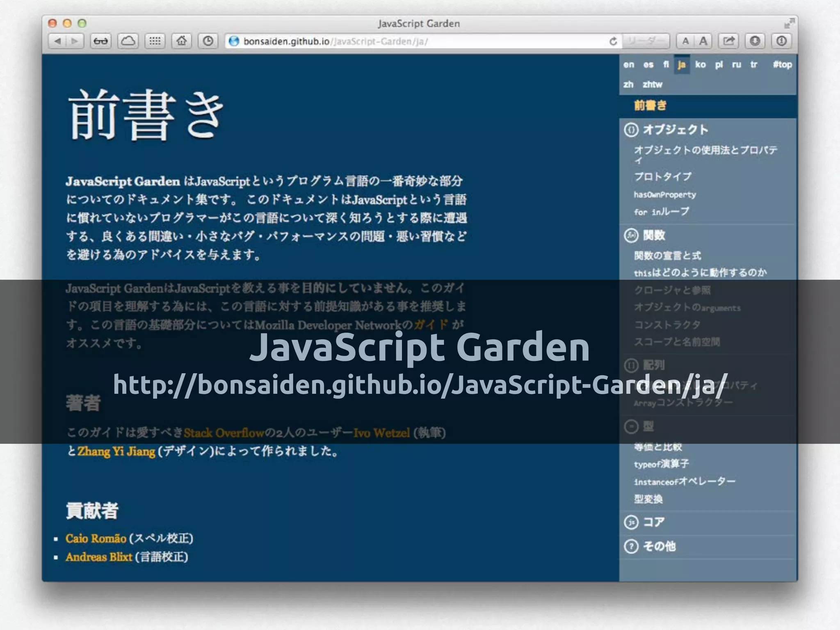This screenshot has height=630, width=840.
Task: Switch language to fi
Action: 666,64
